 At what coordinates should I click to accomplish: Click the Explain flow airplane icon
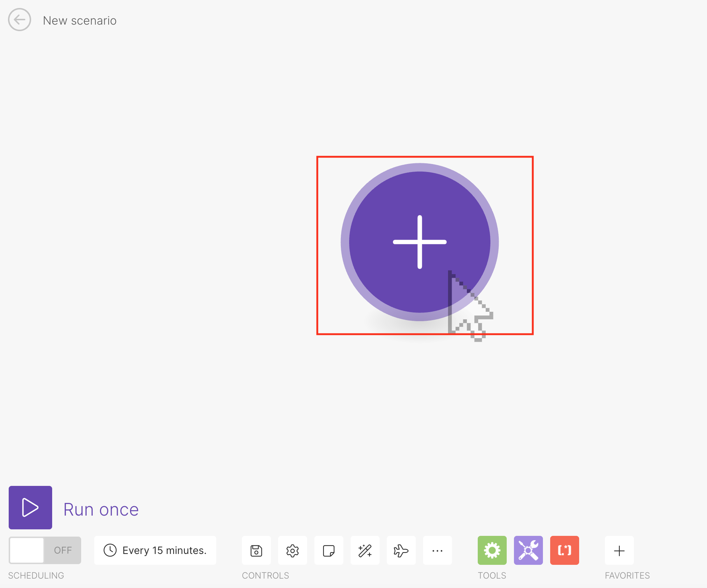click(x=401, y=550)
